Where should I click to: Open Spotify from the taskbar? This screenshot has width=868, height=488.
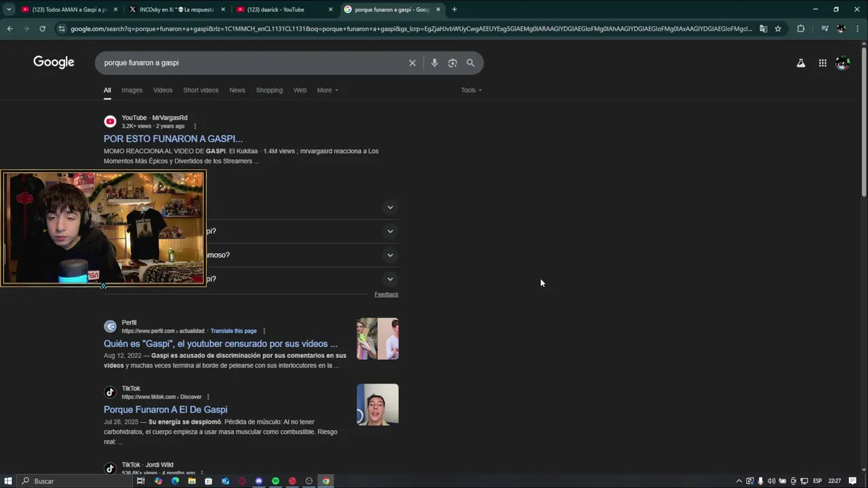275,481
